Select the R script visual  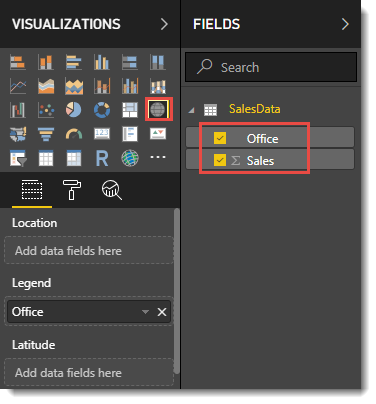[x=102, y=158]
